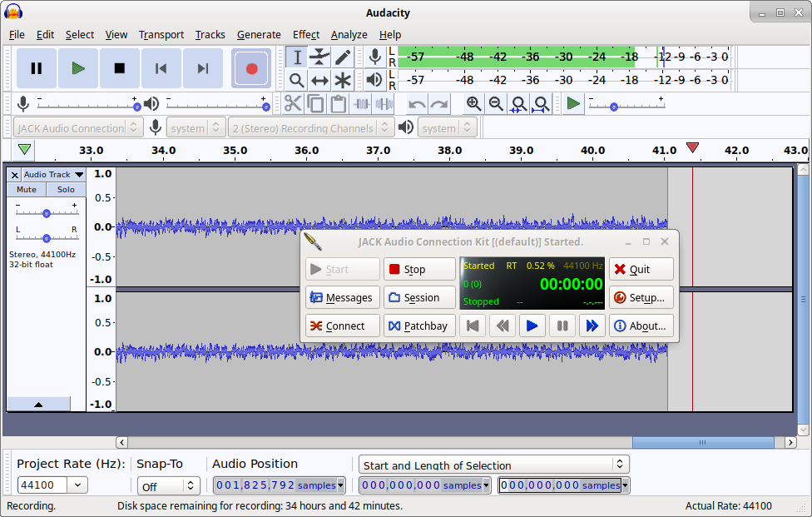Open the Transport menu
Screen dimensions: 812x517
[x=161, y=35]
